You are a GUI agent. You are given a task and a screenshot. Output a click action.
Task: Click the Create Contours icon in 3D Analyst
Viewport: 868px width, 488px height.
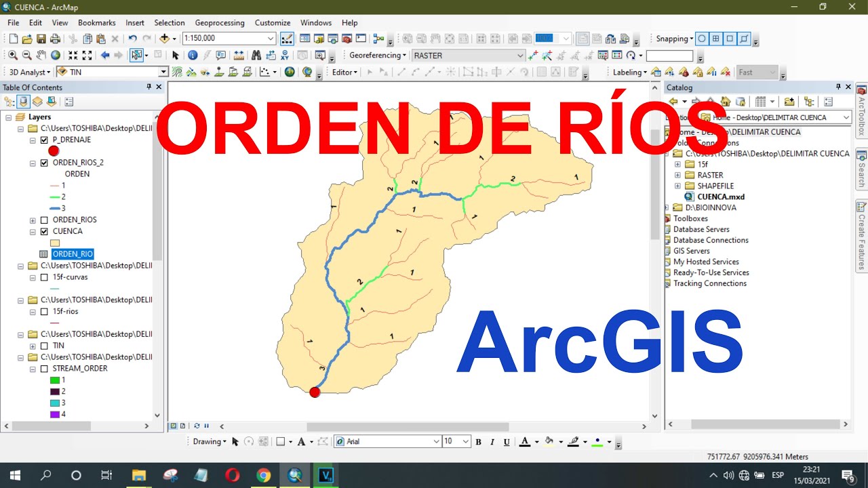177,72
